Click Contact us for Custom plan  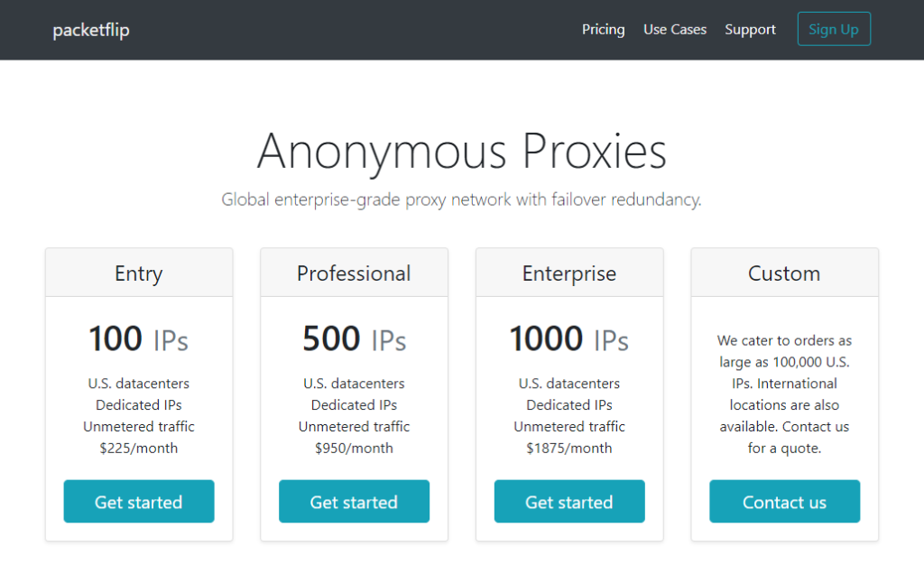784,502
